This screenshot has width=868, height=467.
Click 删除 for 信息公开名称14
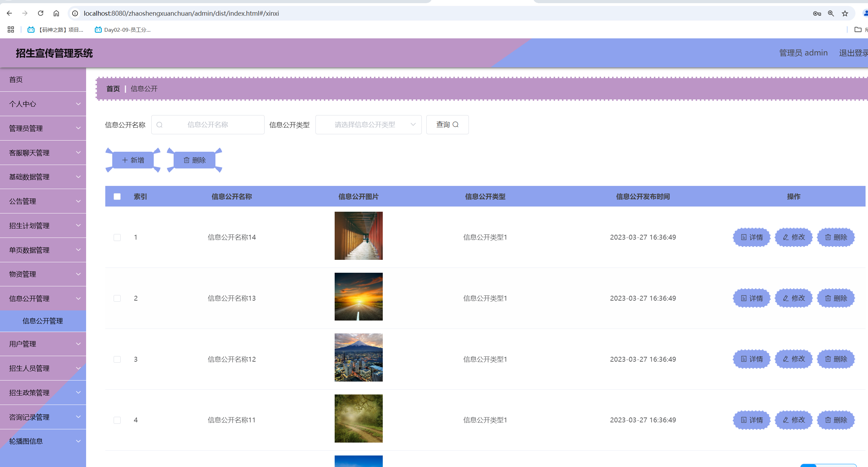836,237
